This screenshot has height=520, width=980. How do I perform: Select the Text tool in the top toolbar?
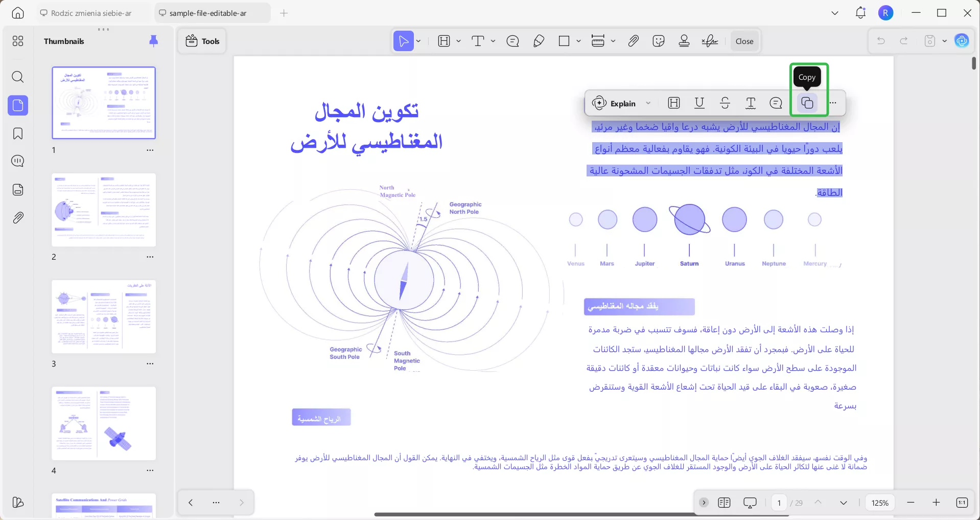(x=478, y=41)
